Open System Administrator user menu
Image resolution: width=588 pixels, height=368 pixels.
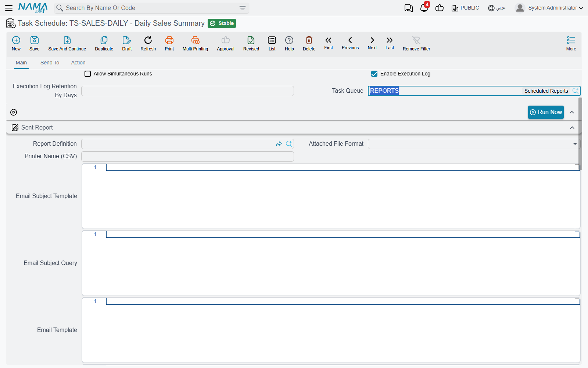tap(549, 8)
